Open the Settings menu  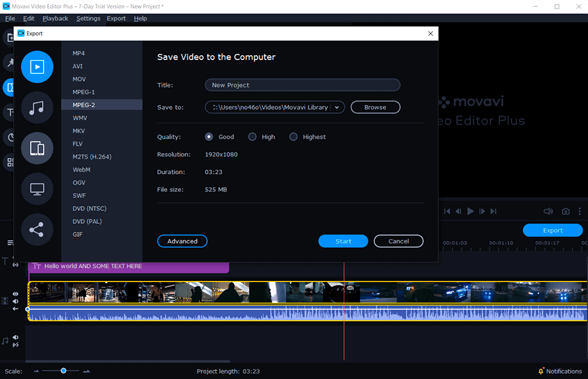[x=88, y=18]
